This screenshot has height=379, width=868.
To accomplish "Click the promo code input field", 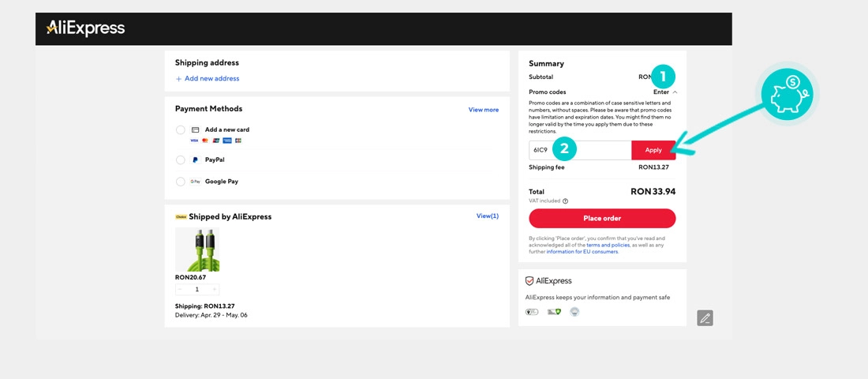I will tap(580, 150).
